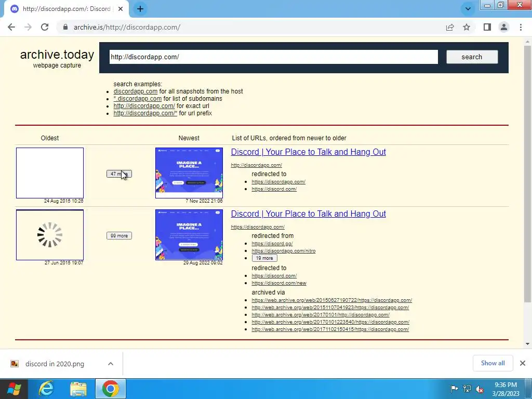532x399 pixels.
Task: Click the archive.today search input field
Action: point(273,57)
